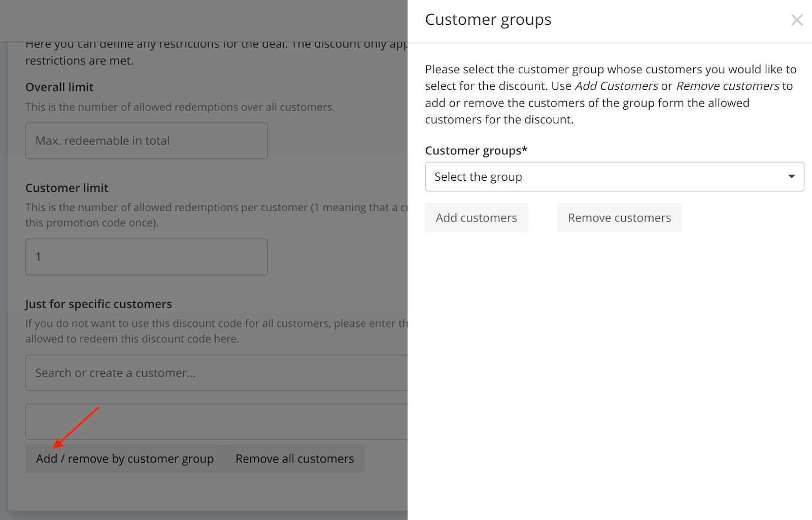Hit the Remove all customers button
The width and height of the screenshot is (812, 520).
pyautogui.click(x=294, y=459)
